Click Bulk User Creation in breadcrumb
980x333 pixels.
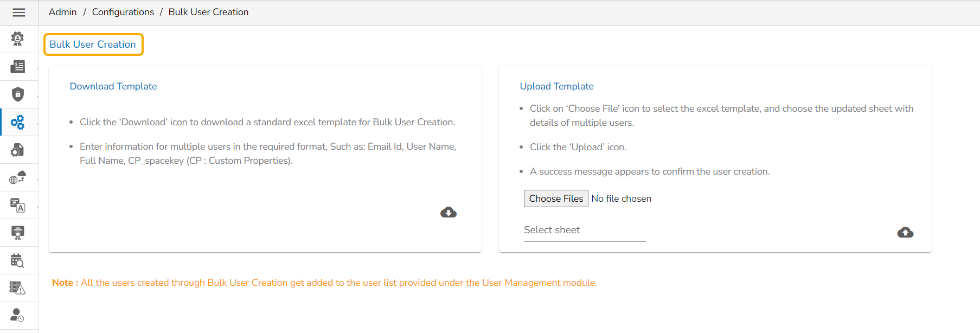pyautogui.click(x=208, y=12)
